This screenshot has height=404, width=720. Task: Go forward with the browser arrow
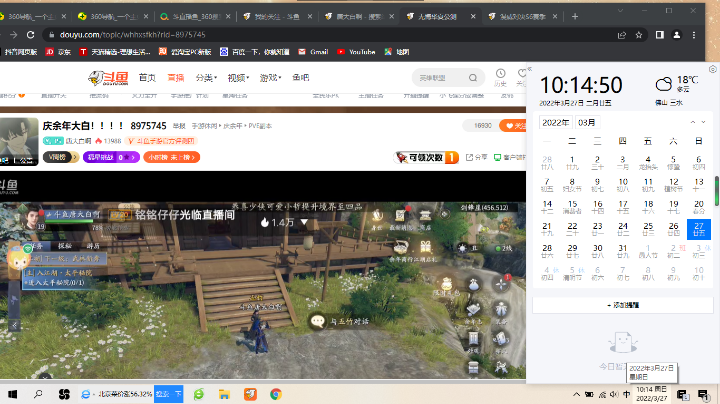[13, 35]
